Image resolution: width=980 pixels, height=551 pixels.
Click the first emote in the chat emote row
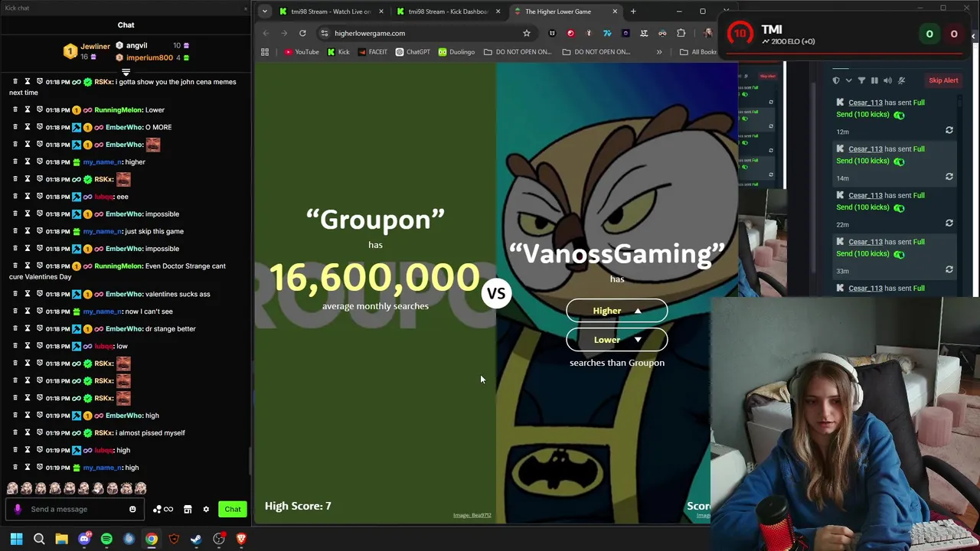pyautogui.click(x=12, y=488)
